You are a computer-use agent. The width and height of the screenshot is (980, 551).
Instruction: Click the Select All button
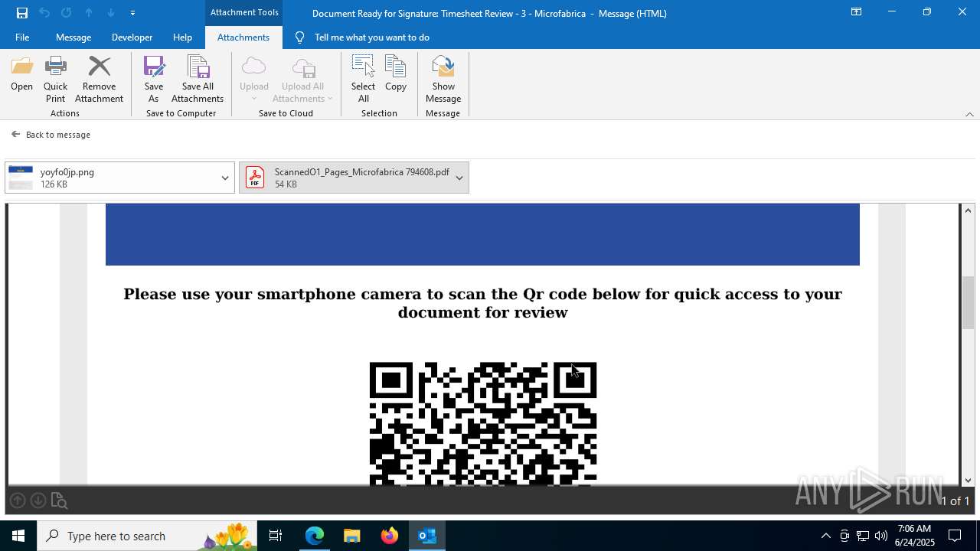(363, 80)
